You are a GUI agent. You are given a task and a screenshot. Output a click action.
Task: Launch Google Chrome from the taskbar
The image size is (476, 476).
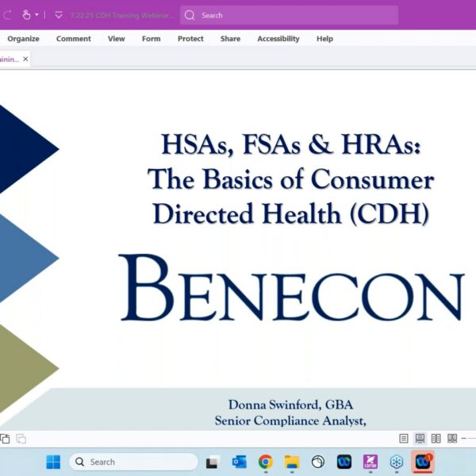[266, 462]
